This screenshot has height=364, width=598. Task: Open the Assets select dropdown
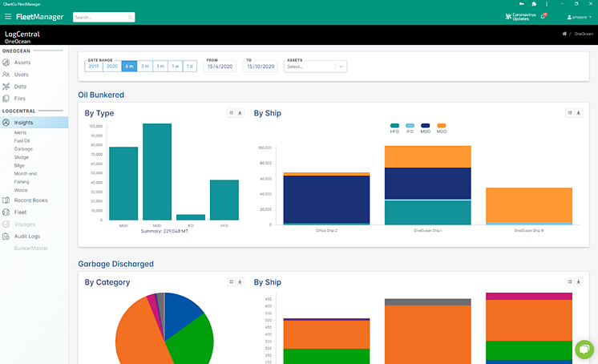tap(315, 67)
